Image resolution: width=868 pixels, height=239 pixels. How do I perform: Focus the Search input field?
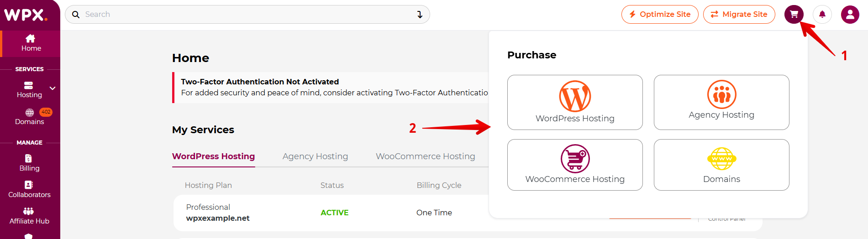pyautogui.click(x=247, y=15)
